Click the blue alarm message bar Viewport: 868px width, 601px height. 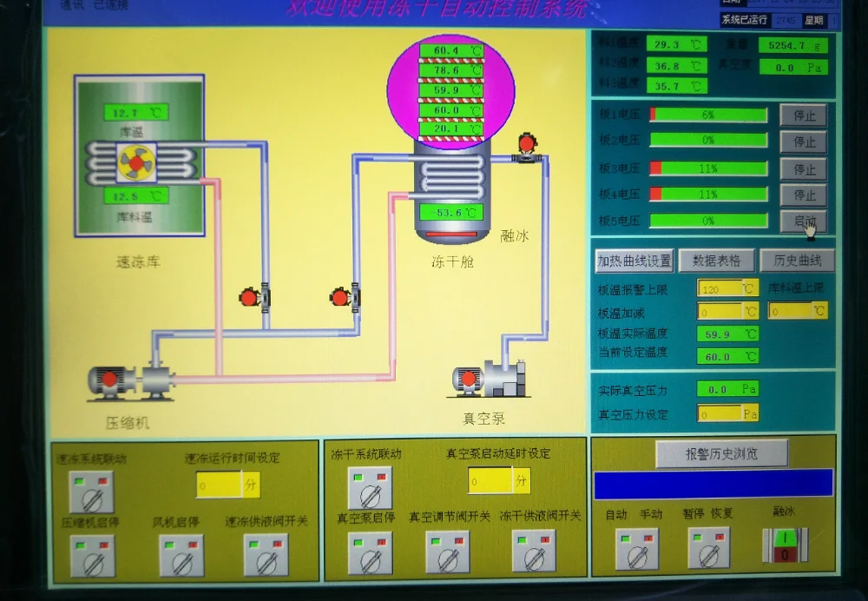713,484
